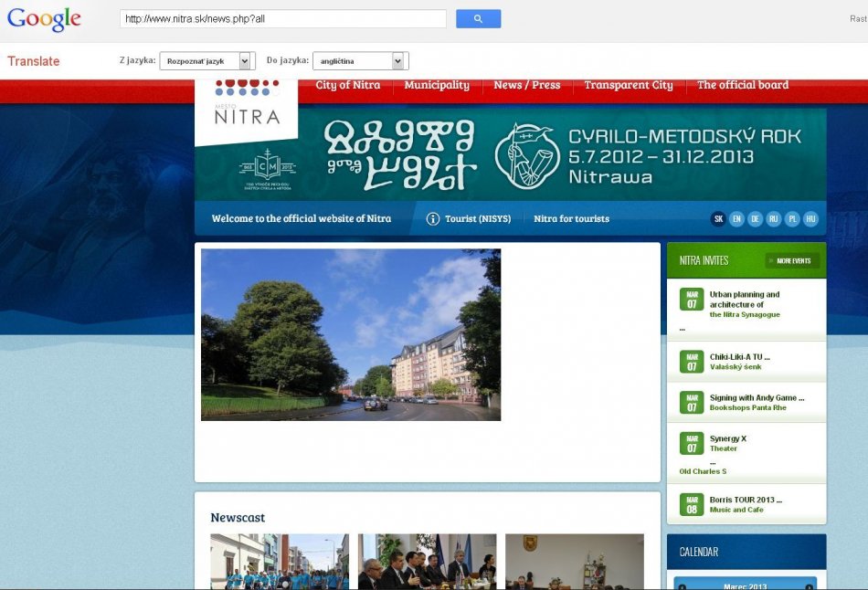Image resolution: width=868 pixels, height=590 pixels.
Task: Select the HU language circle
Action: click(810, 219)
